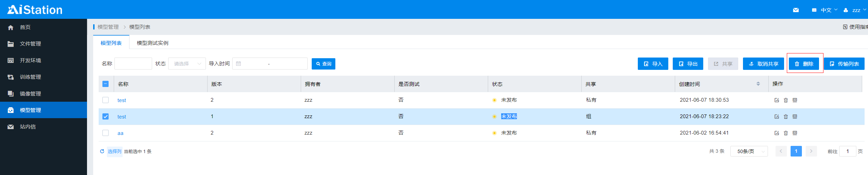This screenshot has width=868, height=175.
Task: Click the refresh icon beside 选择列
Action: point(102,151)
